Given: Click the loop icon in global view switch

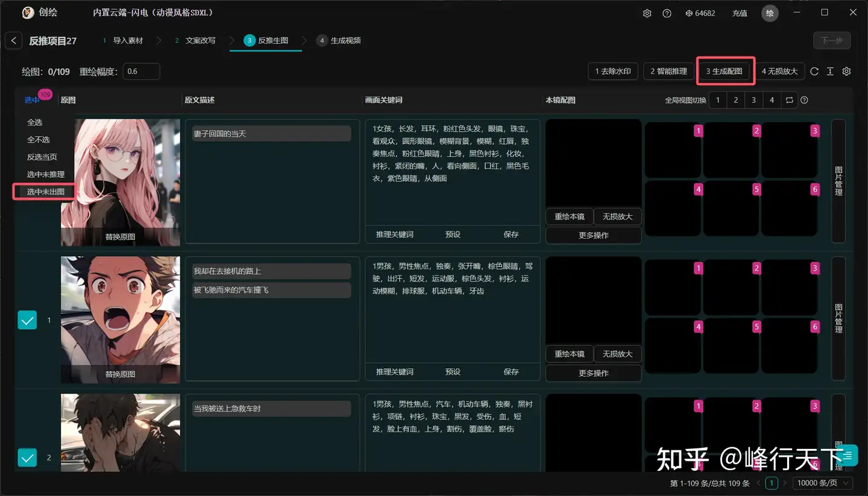Looking at the screenshot, I should coord(789,100).
